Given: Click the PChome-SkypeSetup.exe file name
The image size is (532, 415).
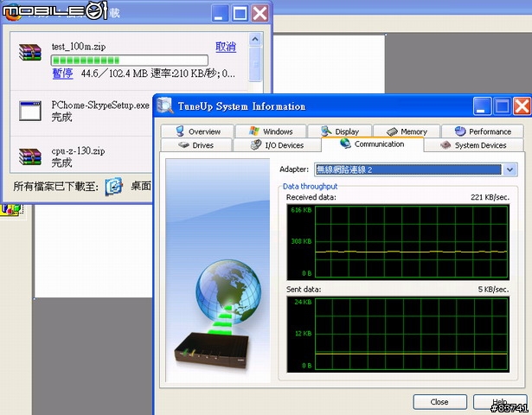Looking at the screenshot, I should pyautogui.click(x=100, y=105).
